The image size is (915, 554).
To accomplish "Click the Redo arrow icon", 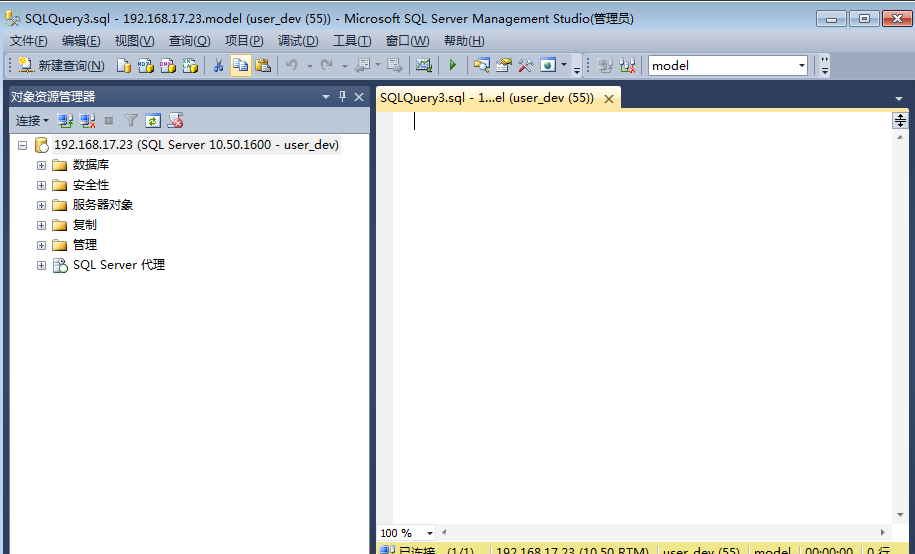I will (327, 65).
